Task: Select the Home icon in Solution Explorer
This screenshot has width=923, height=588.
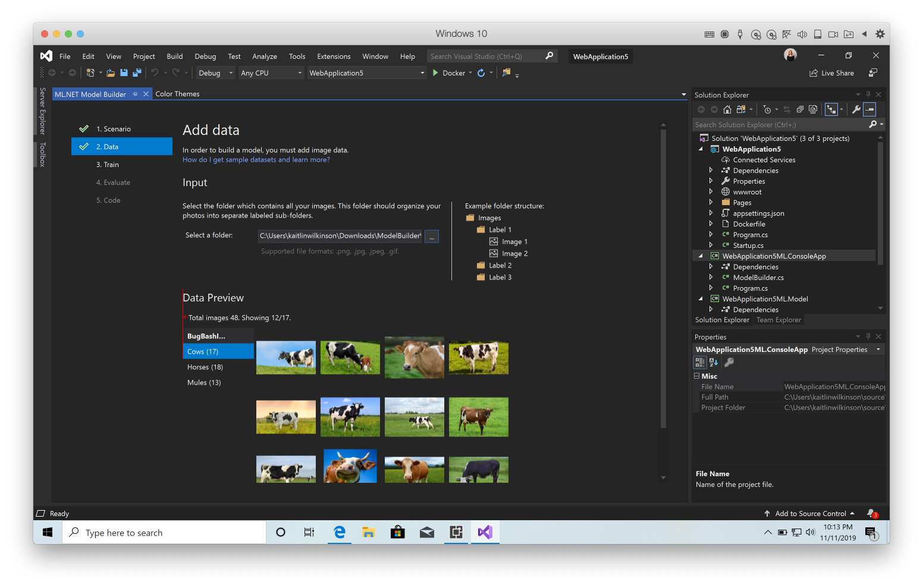Action: [x=727, y=109]
